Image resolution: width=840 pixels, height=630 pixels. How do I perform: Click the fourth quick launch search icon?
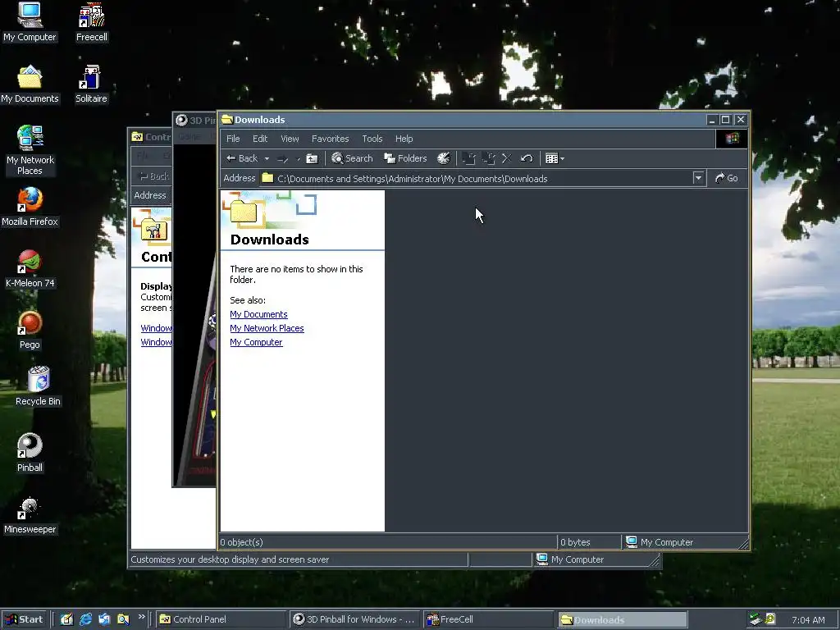(x=123, y=619)
